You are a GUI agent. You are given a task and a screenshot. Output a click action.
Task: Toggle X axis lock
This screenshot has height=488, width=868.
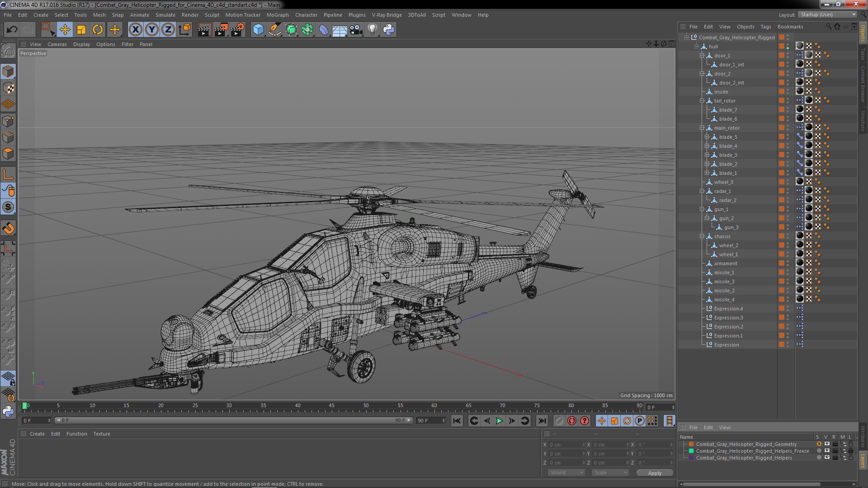click(x=135, y=30)
